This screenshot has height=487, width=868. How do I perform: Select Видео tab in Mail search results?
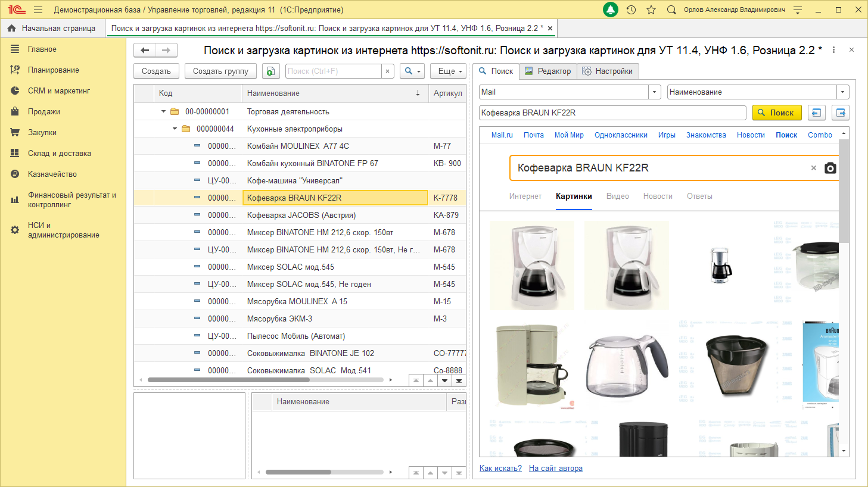coord(617,196)
